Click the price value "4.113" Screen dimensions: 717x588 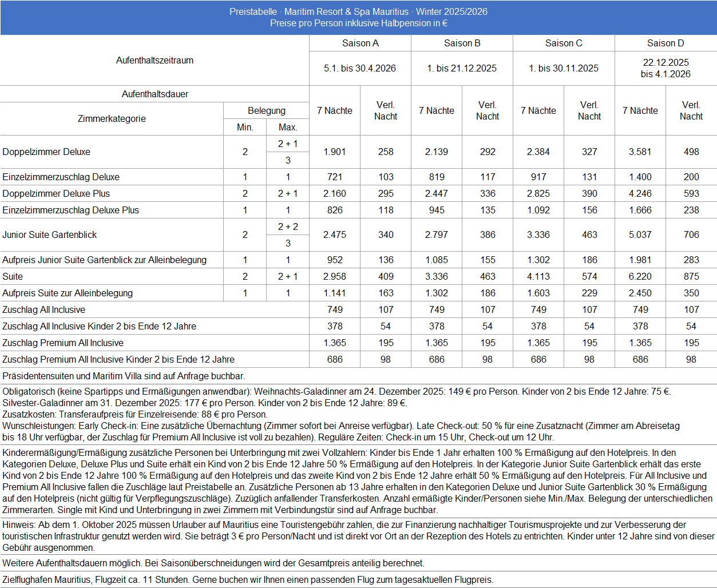pos(538,276)
